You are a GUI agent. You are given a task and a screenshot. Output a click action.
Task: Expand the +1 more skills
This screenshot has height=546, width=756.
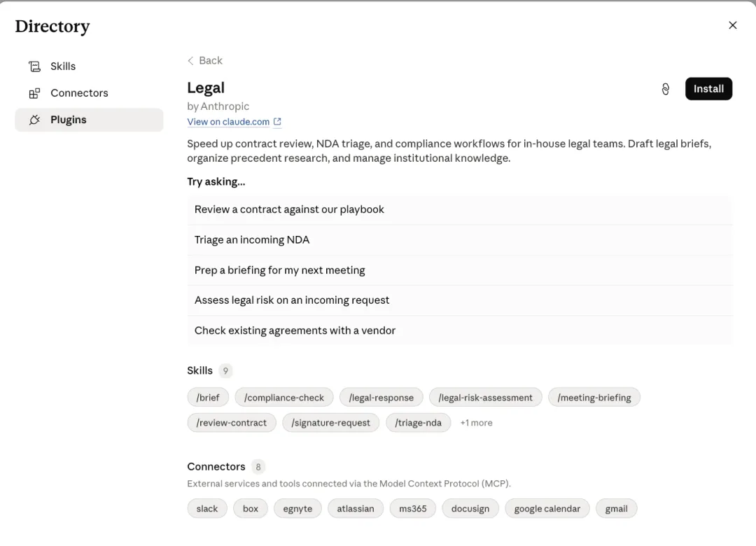coord(476,423)
